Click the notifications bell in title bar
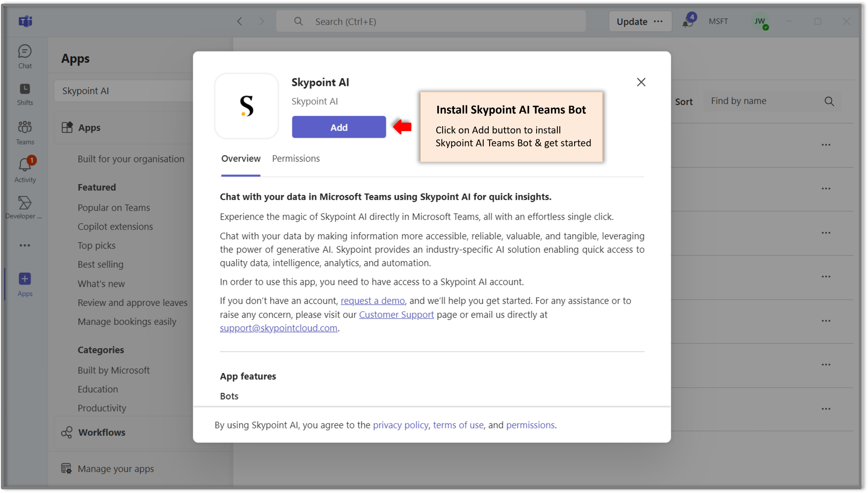868x493 pixels. [x=688, y=21]
